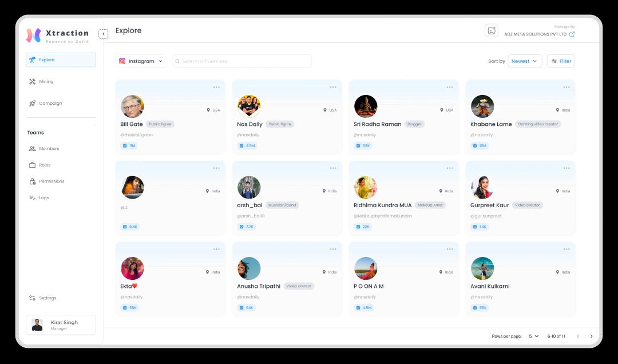The height and width of the screenshot is (364, 618).
Task: Open Gurpreet Kaur's profile photo
Action: point(482,187)
